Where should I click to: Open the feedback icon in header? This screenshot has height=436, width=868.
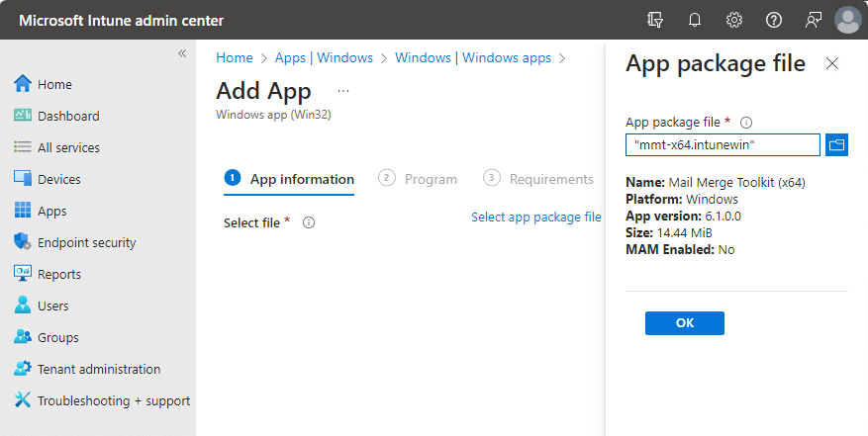[x=814, y=20]
